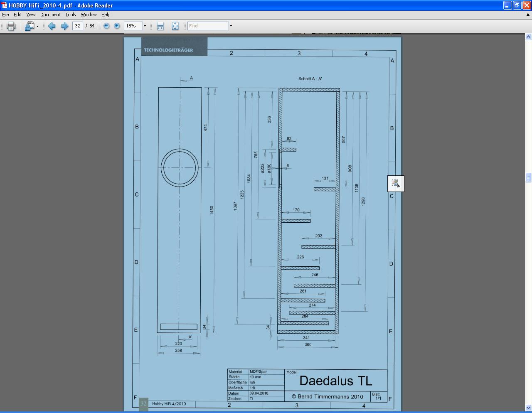Image resolution: width=532 pixels, height=413 pixels.
Task: Expand the collaborate icon's dropdown arrow
Action: tap(37, 26)
